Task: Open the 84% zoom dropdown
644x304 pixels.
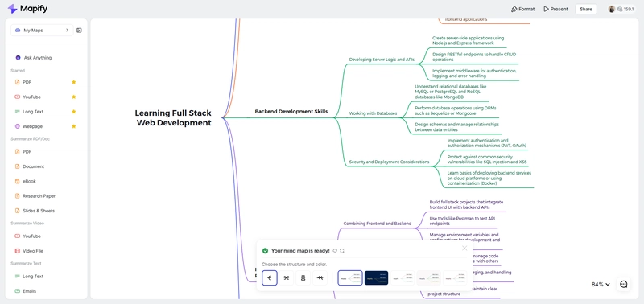Action: click(601, 285)
